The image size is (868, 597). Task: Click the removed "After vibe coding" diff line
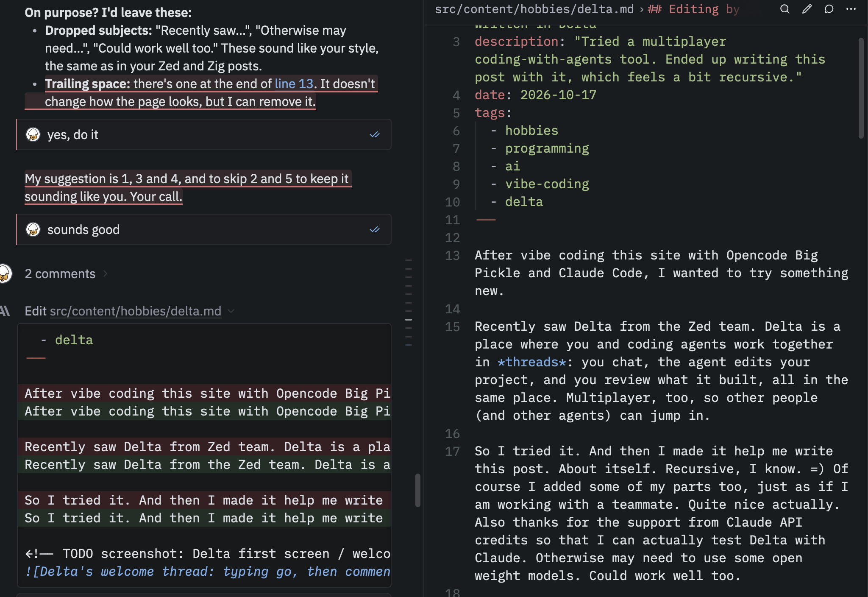(x=204, y=393)
